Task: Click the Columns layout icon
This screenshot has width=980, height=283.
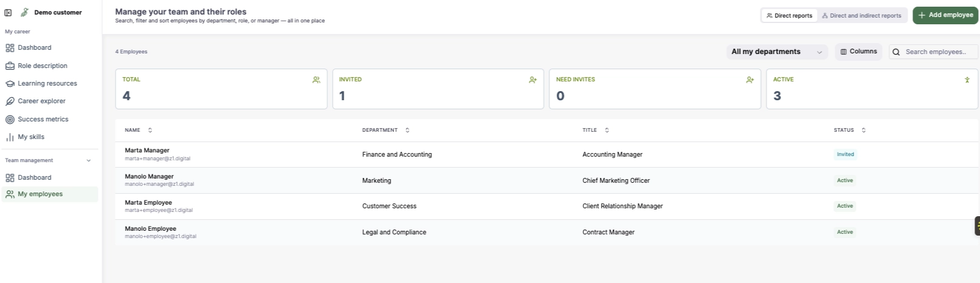Action: pyautogui.click(x=844, y=52)
